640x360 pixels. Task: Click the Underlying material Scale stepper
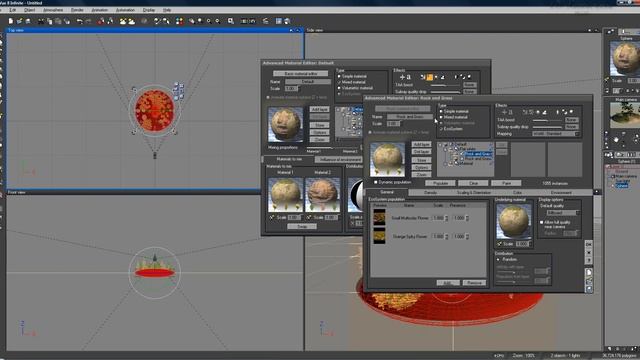point(530,244)
